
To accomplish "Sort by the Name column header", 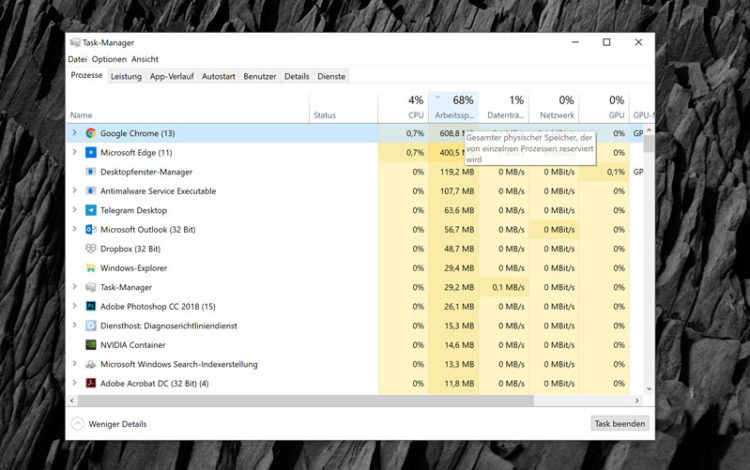I will [188, 107].
